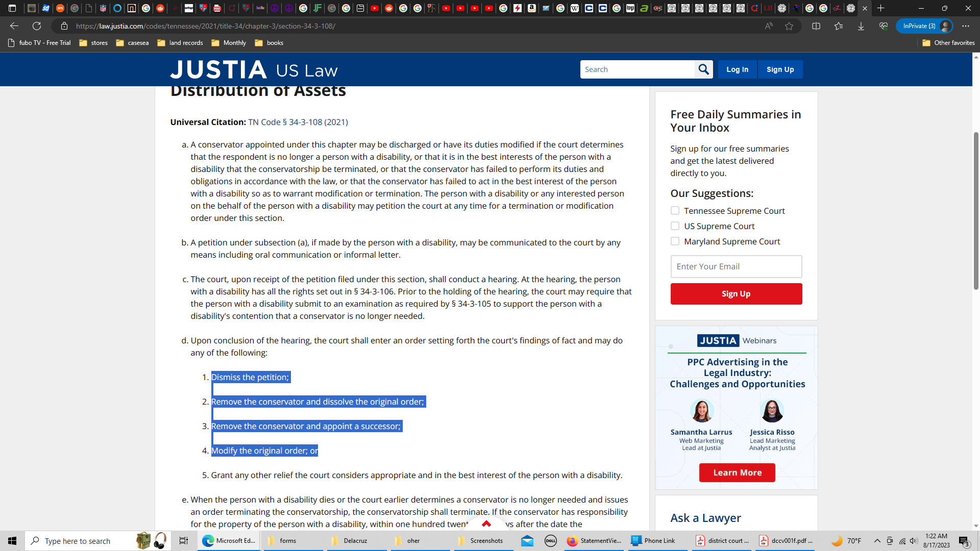Show hidden system tray icons
Viewport: 980px width, 551px height.
click(x=877, y=541)
